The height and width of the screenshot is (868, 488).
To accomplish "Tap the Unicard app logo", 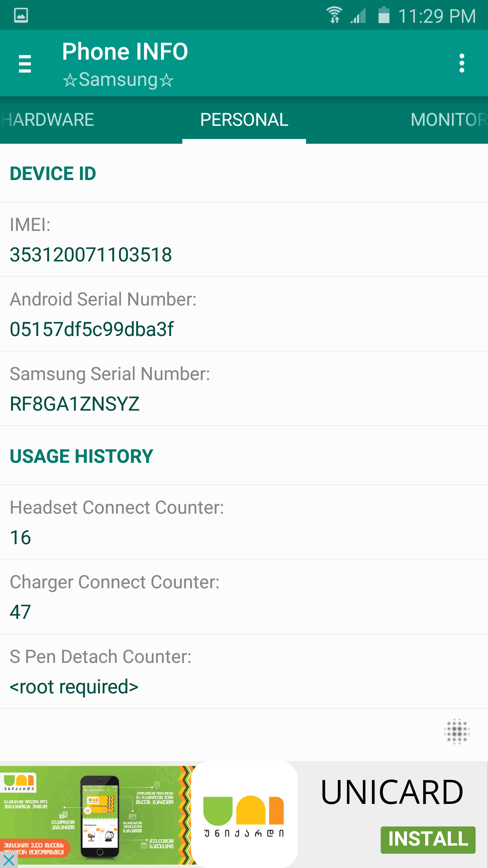I will [x=244, y=814].
